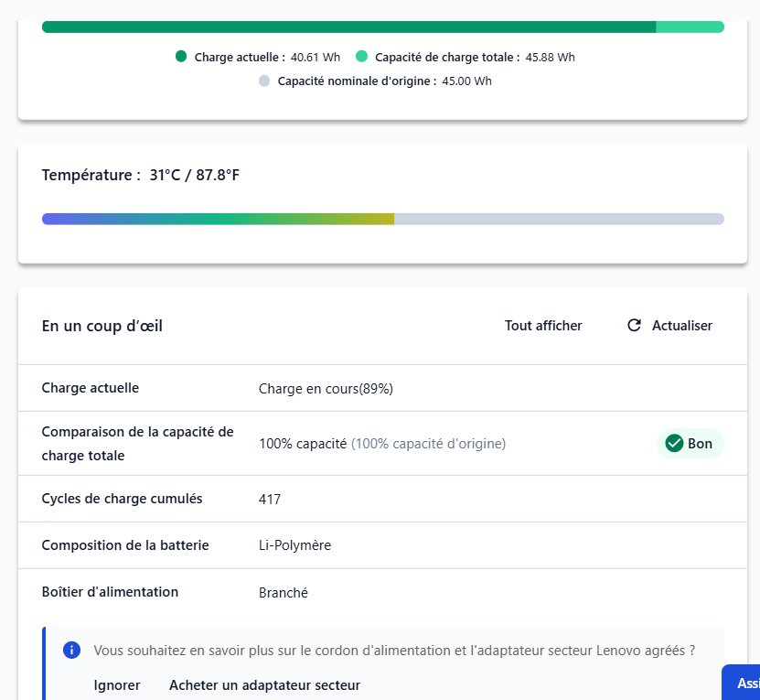Select the 417 charge cycles value
Viewport: 760px width, 700px height.
coord(270,500)
